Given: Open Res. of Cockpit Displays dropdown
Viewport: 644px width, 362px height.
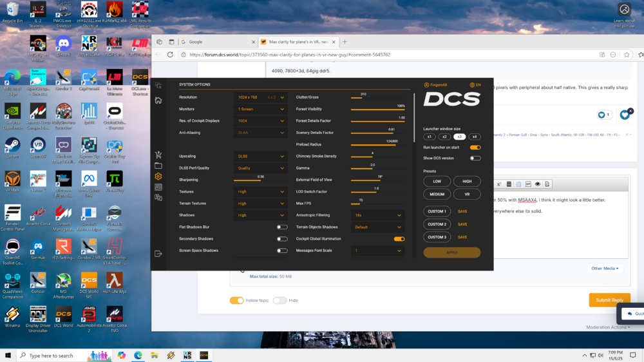Looking at the screenshot, I should click(260, 121).
